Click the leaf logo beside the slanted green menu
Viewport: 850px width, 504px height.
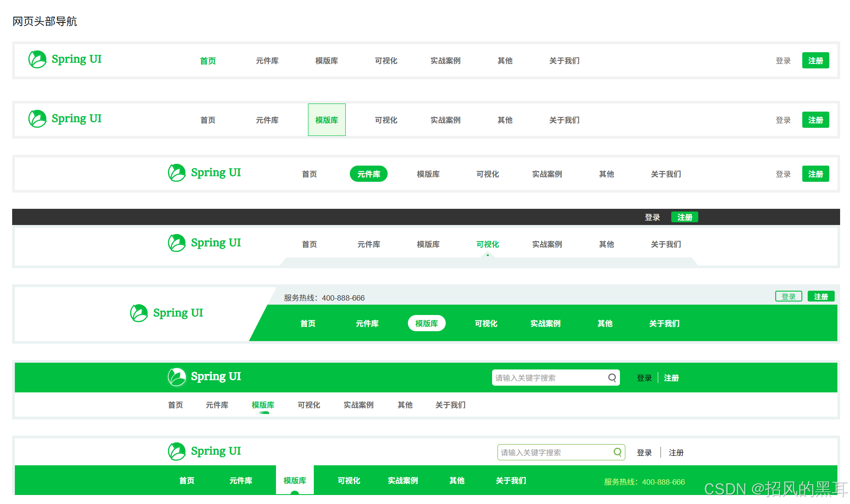tap(139, 313)
